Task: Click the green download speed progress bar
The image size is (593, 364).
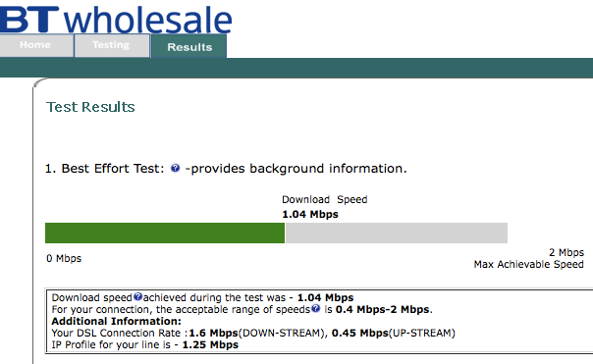Action: tap(165, 233)
